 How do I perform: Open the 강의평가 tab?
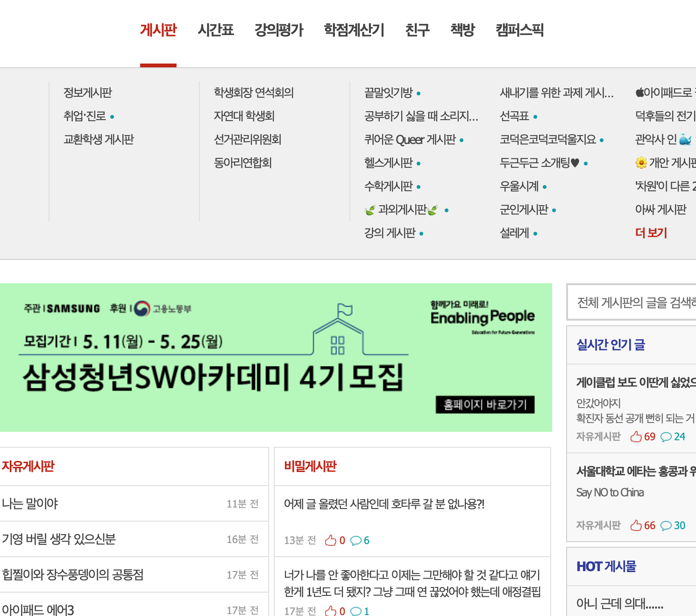279,30
